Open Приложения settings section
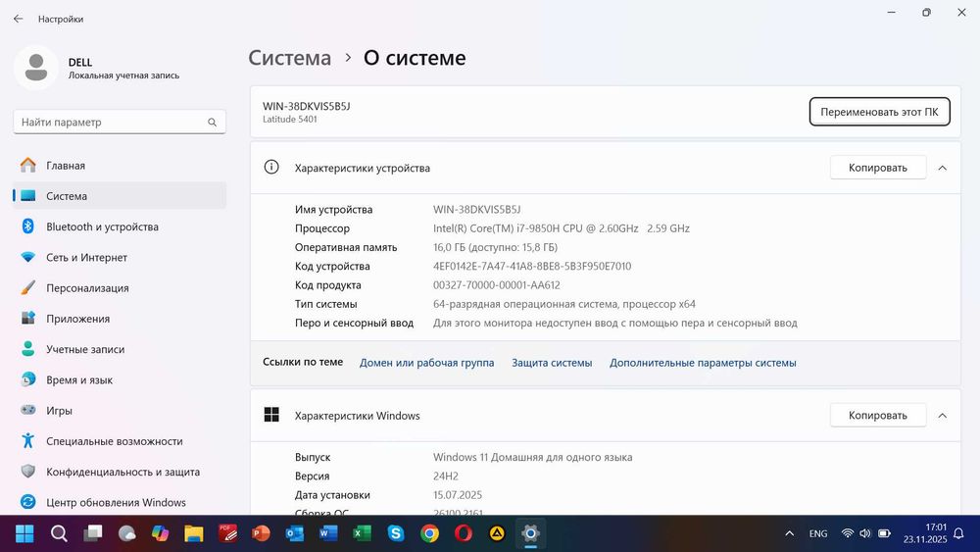The height and width of the screenshot is (552, 980). click(120, 319)
